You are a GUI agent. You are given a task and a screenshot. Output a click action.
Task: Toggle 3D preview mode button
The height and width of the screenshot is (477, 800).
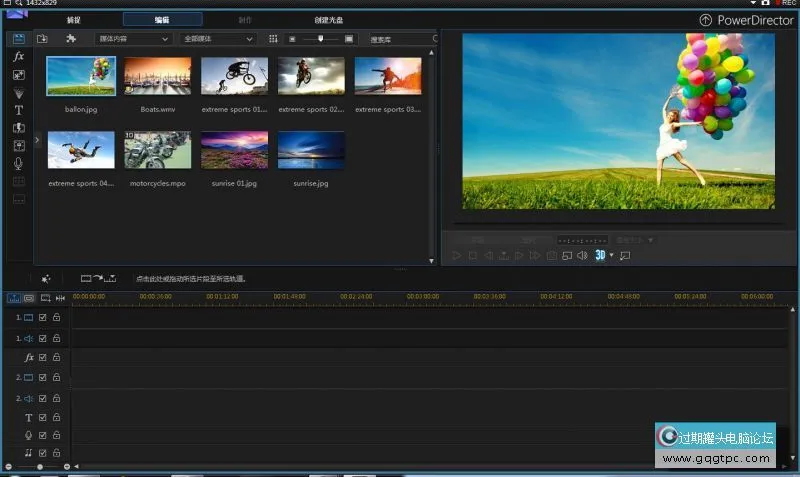(600, 256)
